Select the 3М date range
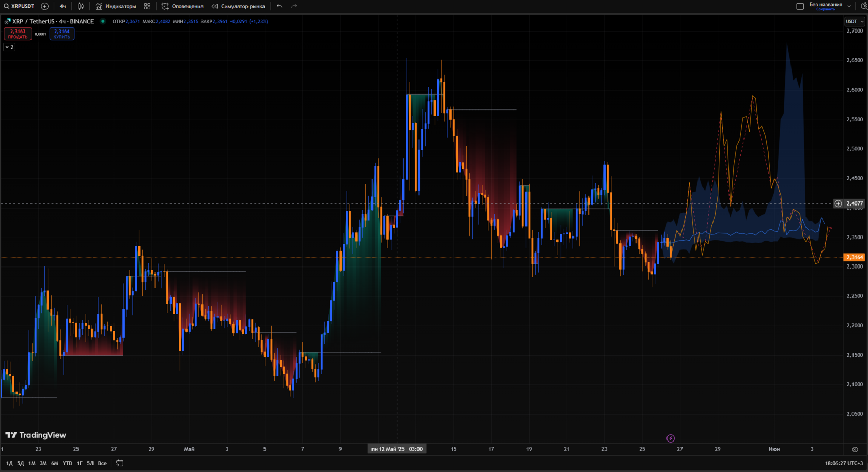 pyautogui.click(x=43, y=463)
